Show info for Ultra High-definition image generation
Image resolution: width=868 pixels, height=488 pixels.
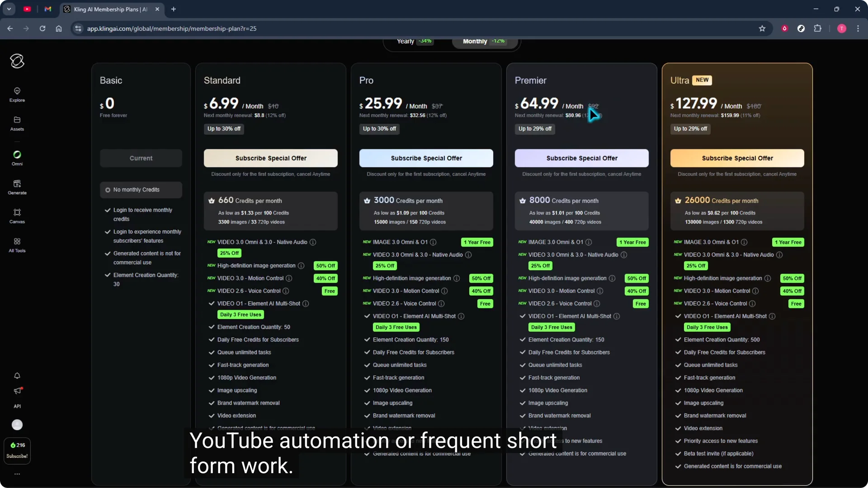(x=768, y=278)
